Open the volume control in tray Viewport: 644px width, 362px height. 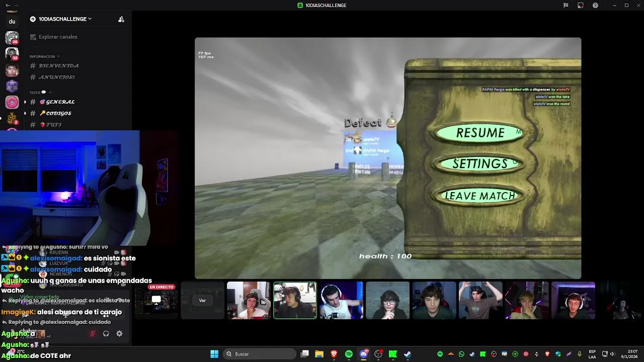point(612,354)
